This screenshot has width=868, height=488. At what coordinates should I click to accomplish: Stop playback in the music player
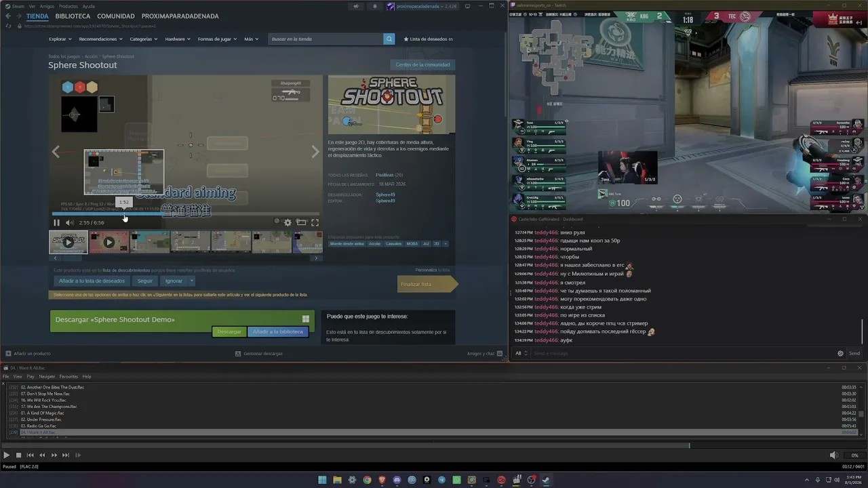19,455
